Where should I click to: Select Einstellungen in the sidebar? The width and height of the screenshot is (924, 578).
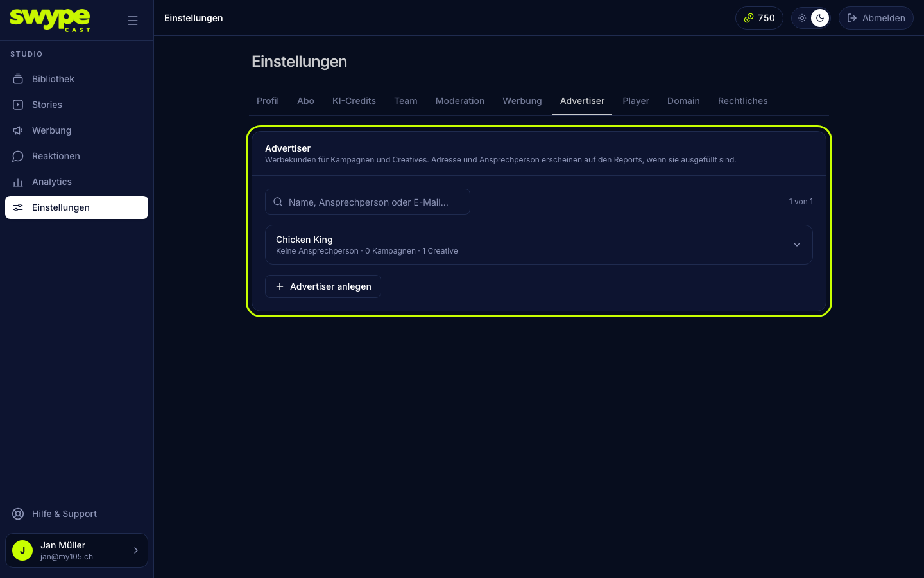[x=76, y=207]
